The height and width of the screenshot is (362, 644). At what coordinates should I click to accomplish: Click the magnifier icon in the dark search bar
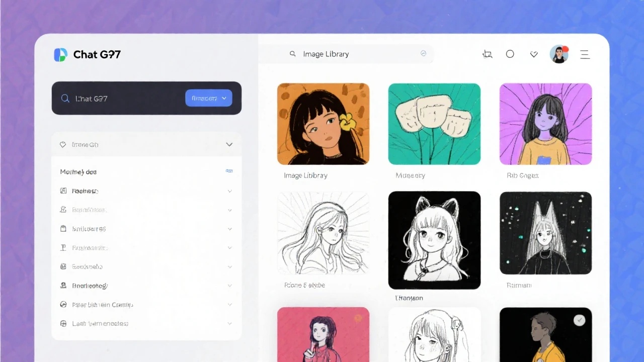pos(65,99)
